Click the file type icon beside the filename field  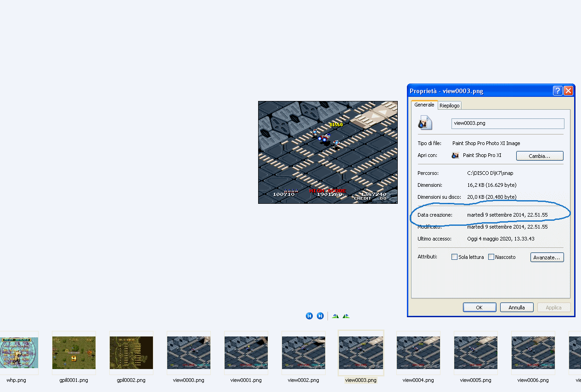tap(425, 122)
